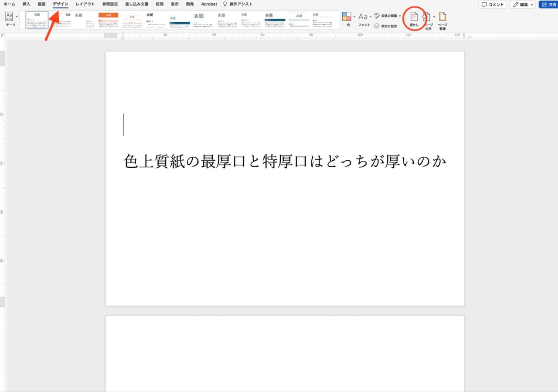Viewport: 558px width, 392px height.
Task: Click the ページの色 (Page Color) icon
Action: [426, 17]
